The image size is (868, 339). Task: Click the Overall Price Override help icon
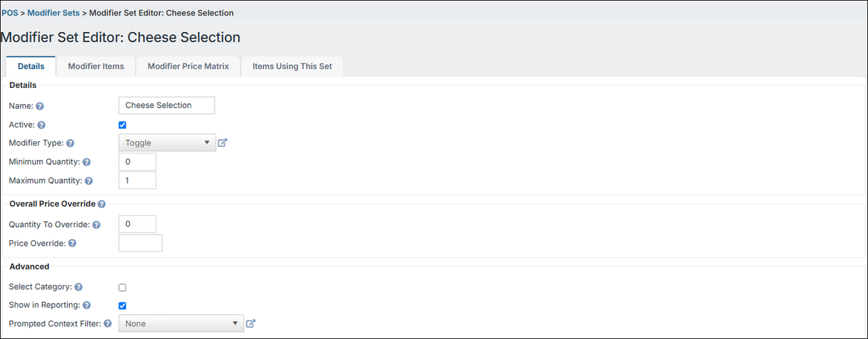coord(102,204)
